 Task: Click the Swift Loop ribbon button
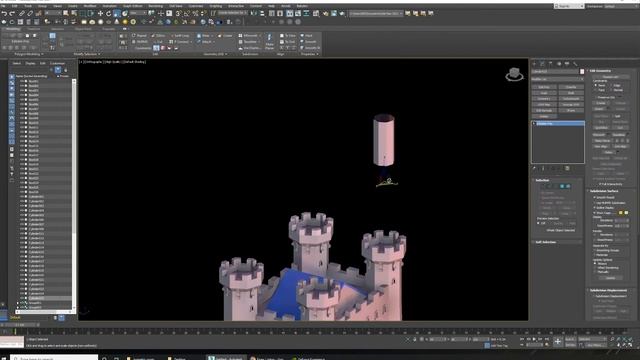pyautogui.click(x=180, y=36)
